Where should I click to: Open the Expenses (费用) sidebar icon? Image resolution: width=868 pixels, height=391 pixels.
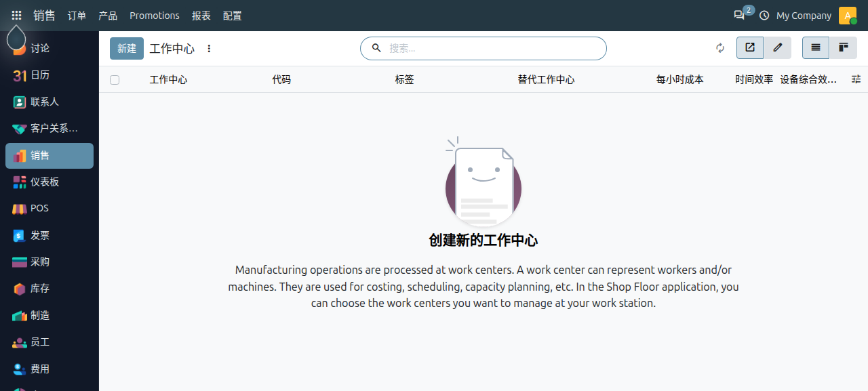[20, 369]
